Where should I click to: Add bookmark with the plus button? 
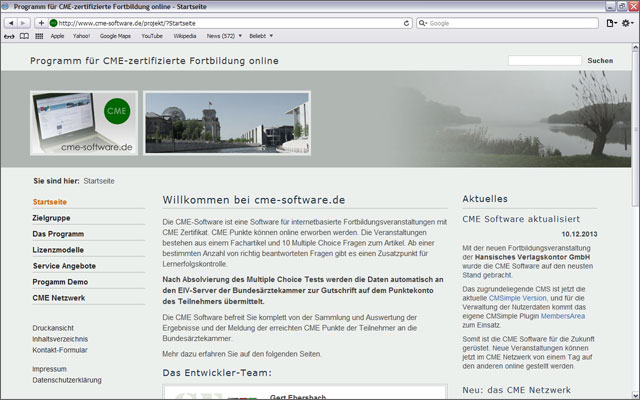pyautogui.click(x=41, y=23)
